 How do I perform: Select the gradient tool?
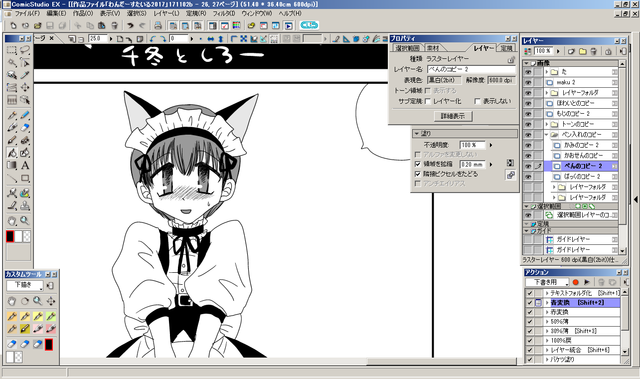pos(12,165)
